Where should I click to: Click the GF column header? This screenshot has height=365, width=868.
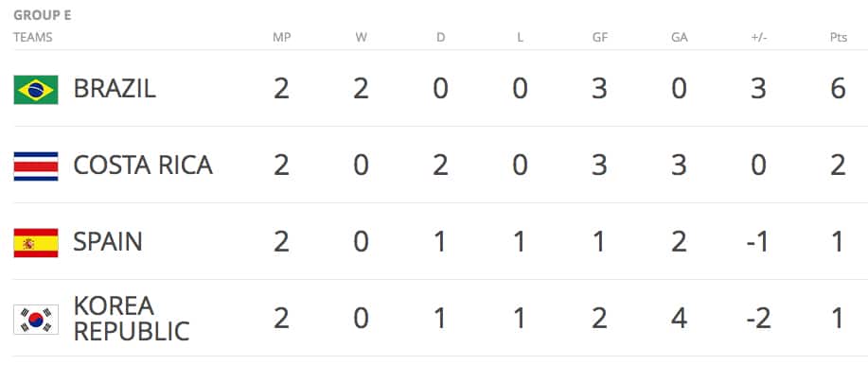pos(599,38)
